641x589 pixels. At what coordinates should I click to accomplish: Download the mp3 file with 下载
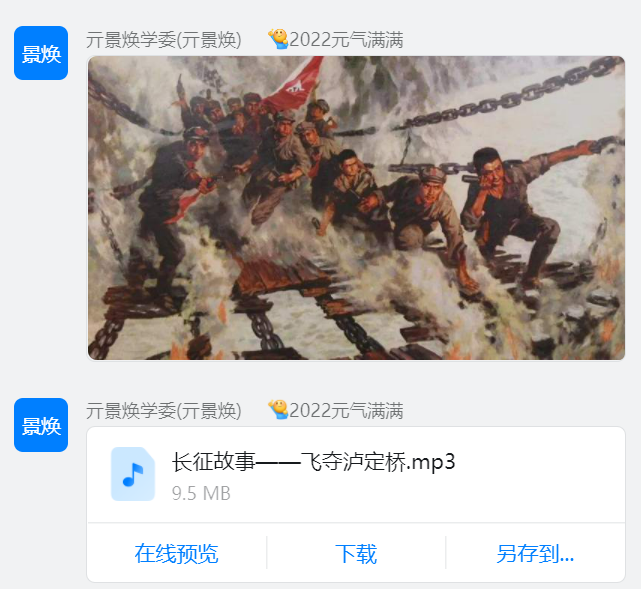[356, 554]
